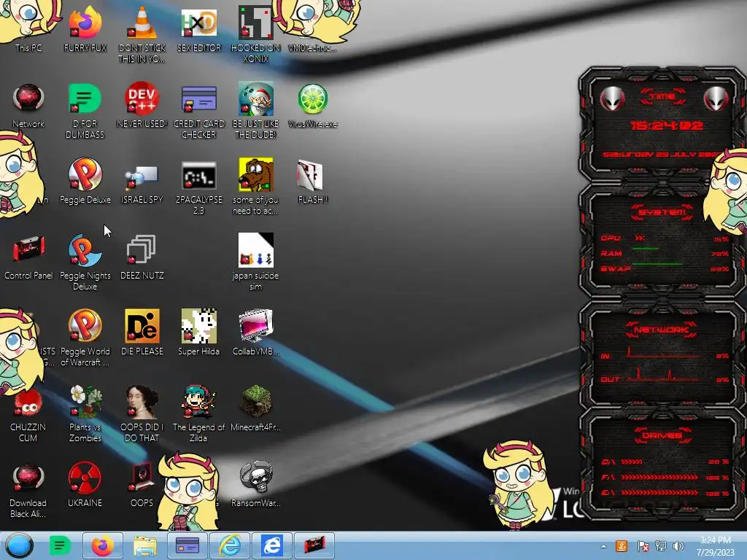Open NEVER USED! Dev-C++ icon
The height and width of the screenshot is (560, 747).
[142, 105]
